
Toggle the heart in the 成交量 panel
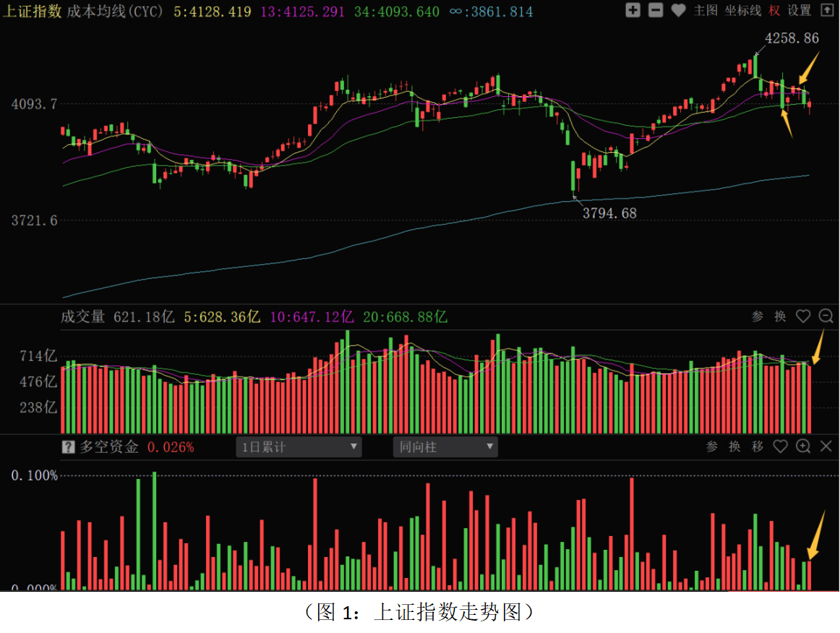coord(802,316)
